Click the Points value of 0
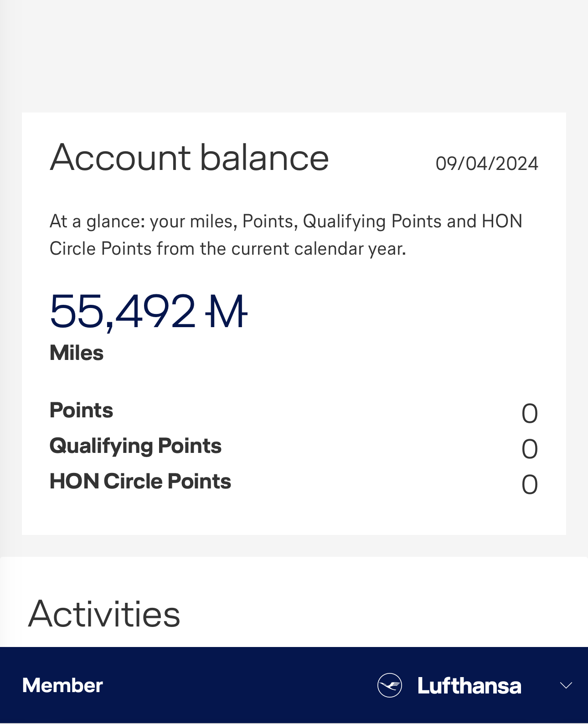Image resolution: width=588 pixels, height=724 pixels. pyautogui.click(x=530, y=414)
